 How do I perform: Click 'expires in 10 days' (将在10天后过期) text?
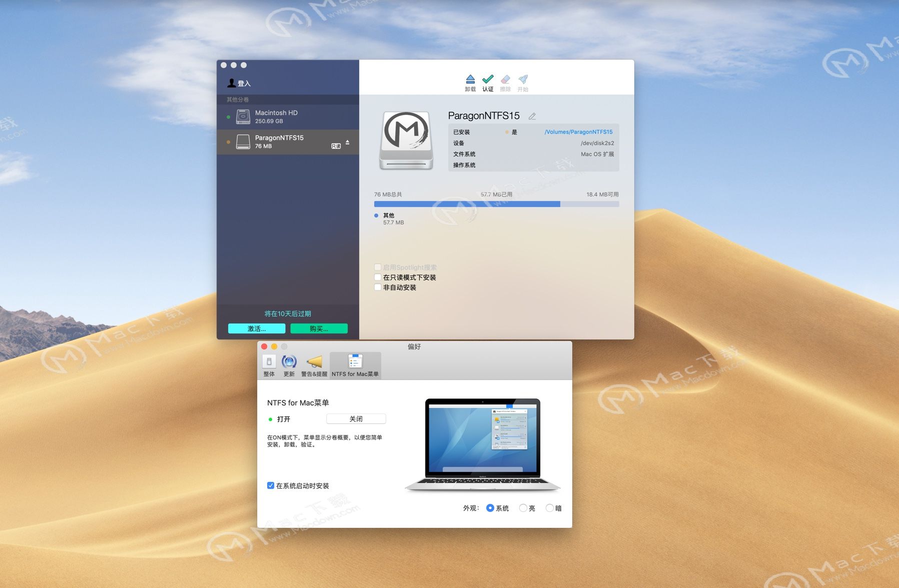click(288, 313)
